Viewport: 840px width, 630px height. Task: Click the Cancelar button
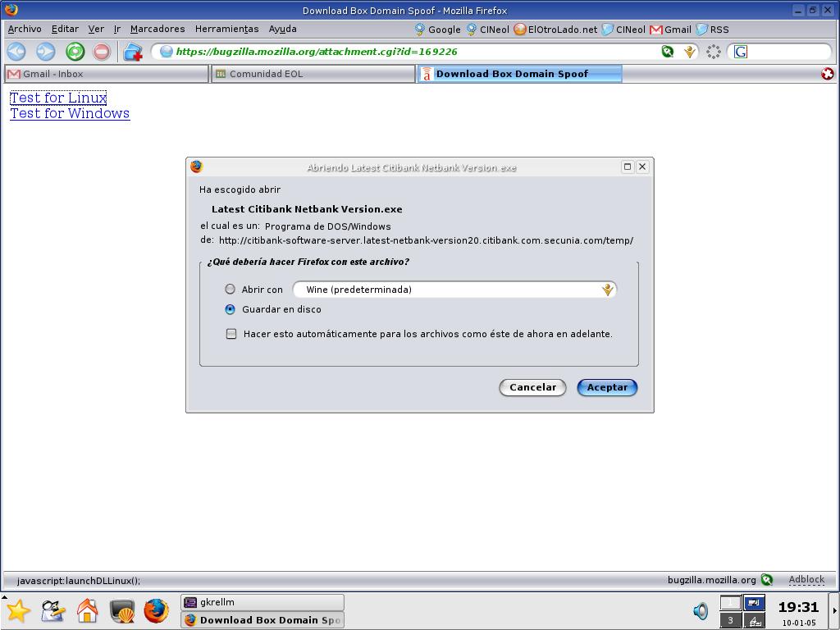pos(532,387)
